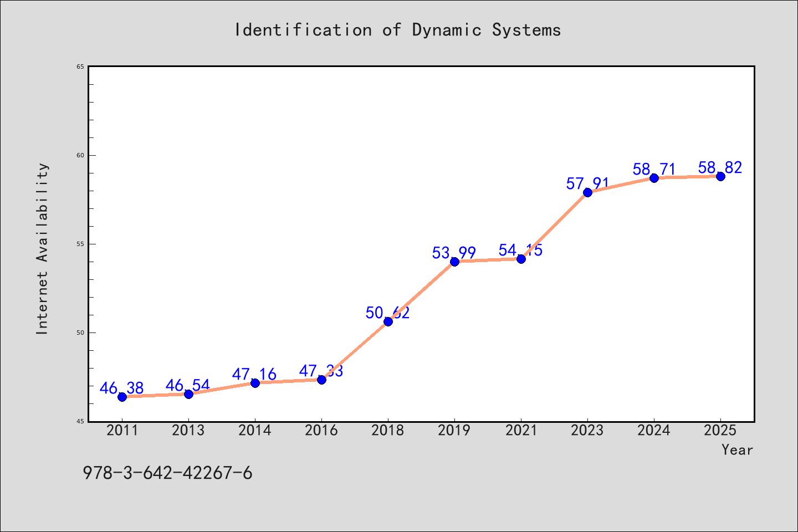Click the 2014 x-axis tick label
Viewport: 798px width, 532px height.
click(x=255, y=431)
